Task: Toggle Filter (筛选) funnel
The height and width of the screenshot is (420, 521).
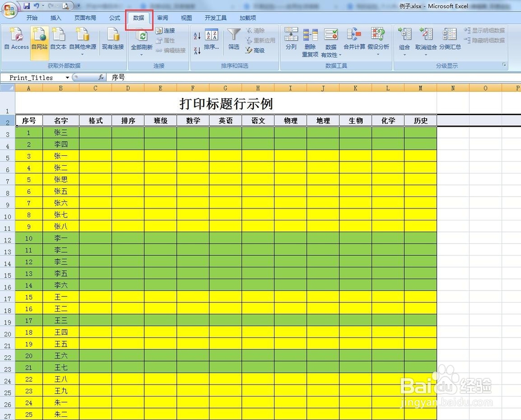Action: coord(234,39)
